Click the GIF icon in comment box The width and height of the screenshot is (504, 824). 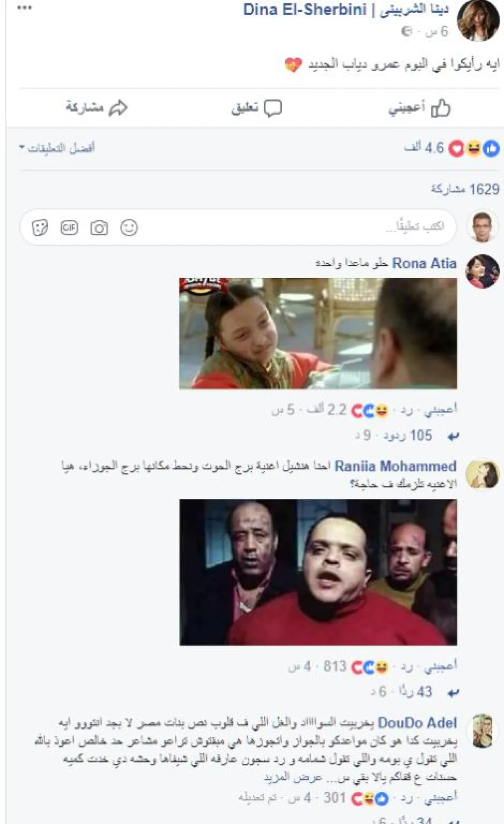click(x=69, y=228)
